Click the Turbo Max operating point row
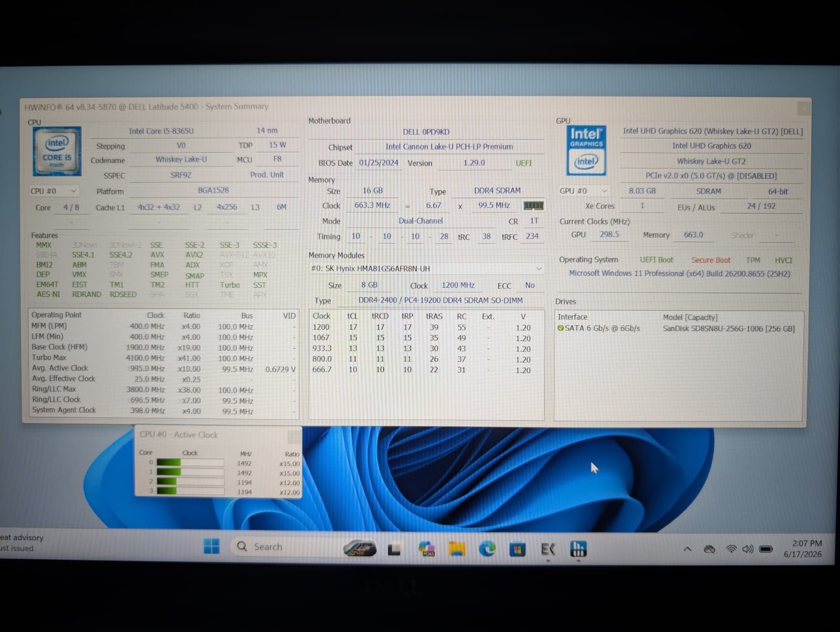This screenshot has width=840, height=632. pyautogui.click(x=164, y=358)
